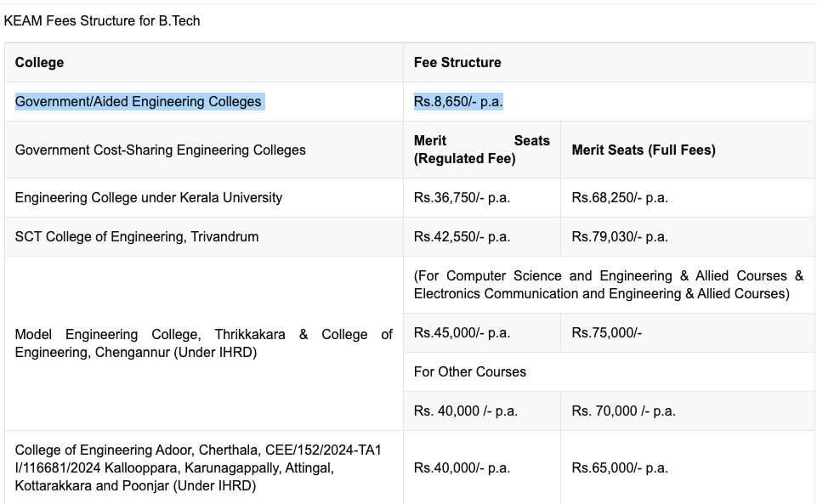Click the 'Rs.68,250/- p.a.' fee cell
817x504 pixels.
tap(620, 198)
